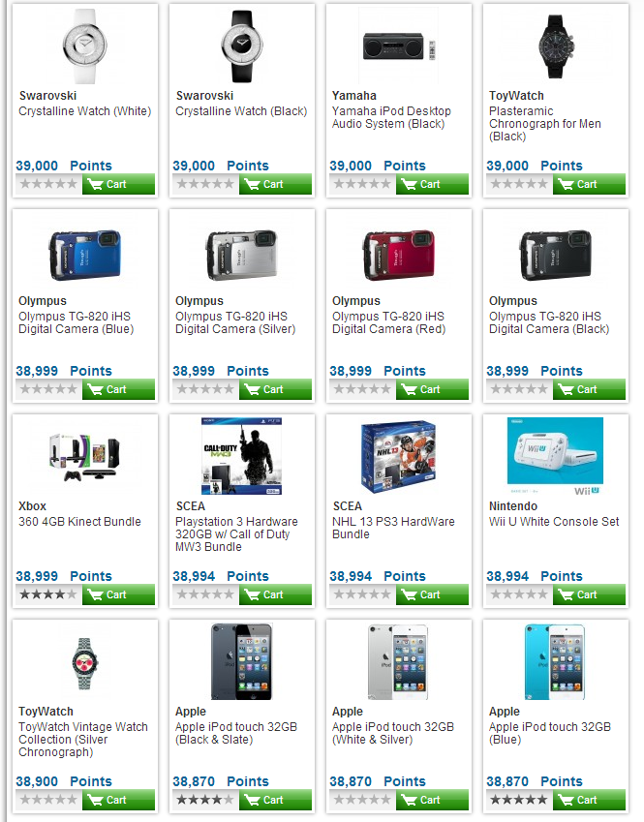
Task: Open ToyWatch Plasteramic Chronograph watch image
Action: coord(555,46)
